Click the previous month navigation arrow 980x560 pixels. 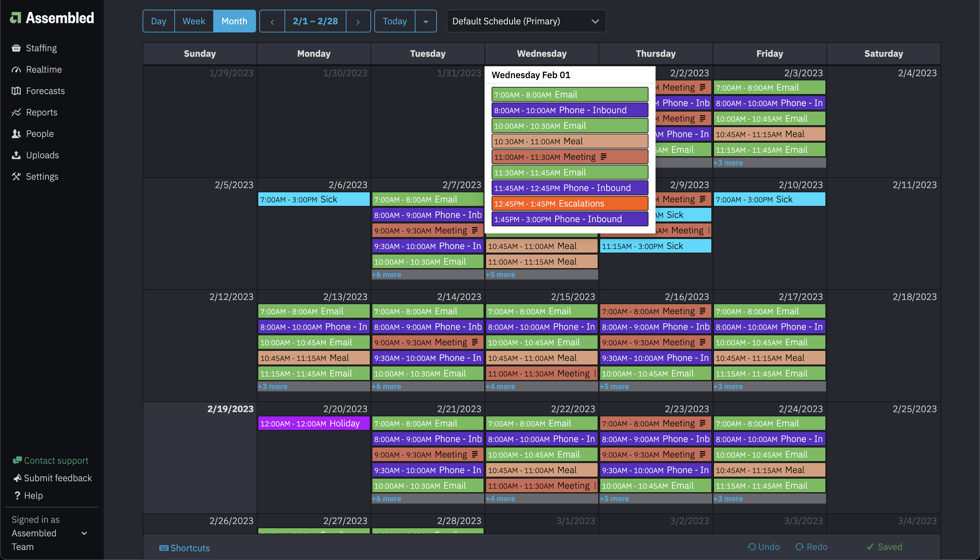click(x=273, y=21)
